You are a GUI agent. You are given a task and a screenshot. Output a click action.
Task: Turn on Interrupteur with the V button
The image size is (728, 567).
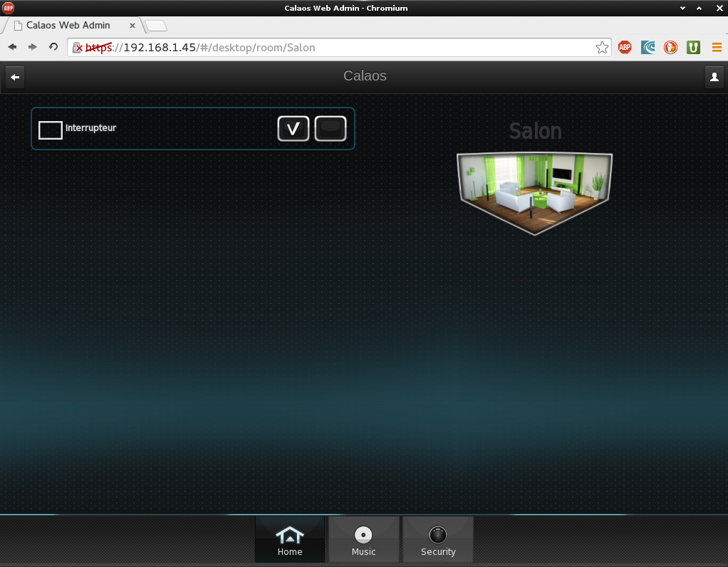click(293, 129)
